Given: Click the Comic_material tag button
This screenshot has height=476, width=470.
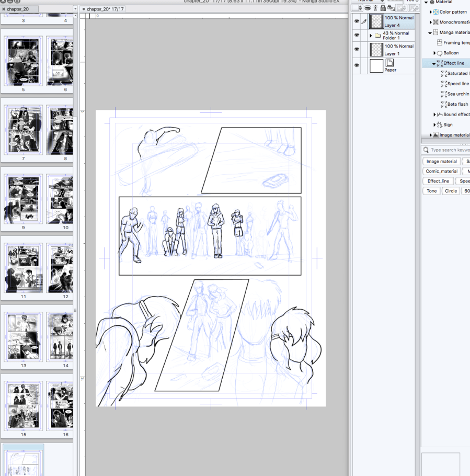Looking at the screenshot, I should [x=441, y=171].
